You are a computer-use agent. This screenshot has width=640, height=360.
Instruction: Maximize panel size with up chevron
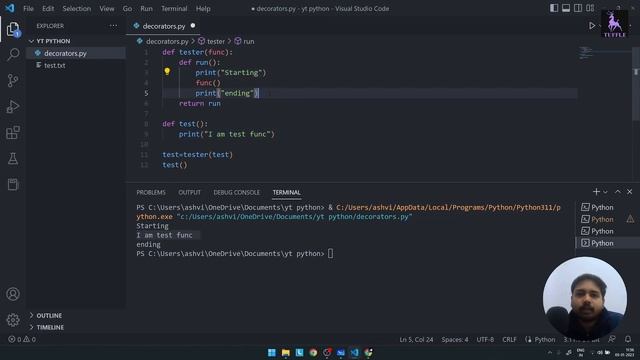click(x=618, y=192)
